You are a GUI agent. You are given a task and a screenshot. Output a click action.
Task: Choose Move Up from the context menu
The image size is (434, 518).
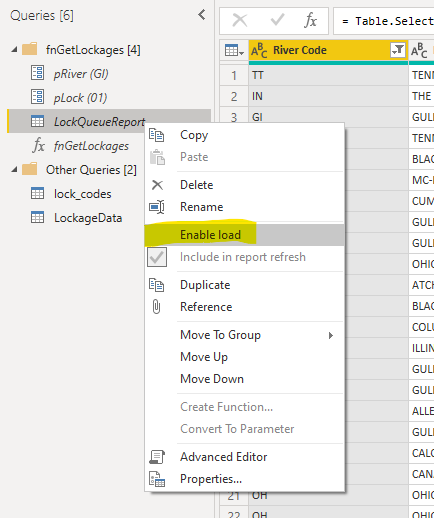click(x=244, y=357)
